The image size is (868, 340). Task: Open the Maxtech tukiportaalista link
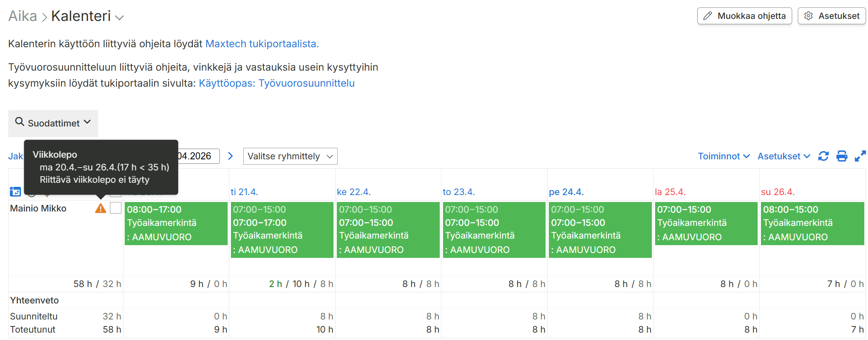point(262,44)
